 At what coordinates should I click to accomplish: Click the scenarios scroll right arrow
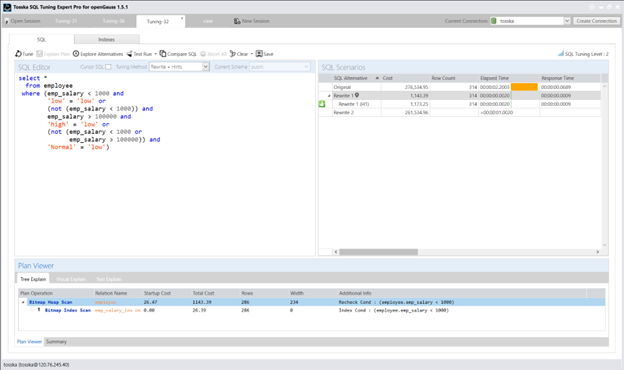point(597,252)
